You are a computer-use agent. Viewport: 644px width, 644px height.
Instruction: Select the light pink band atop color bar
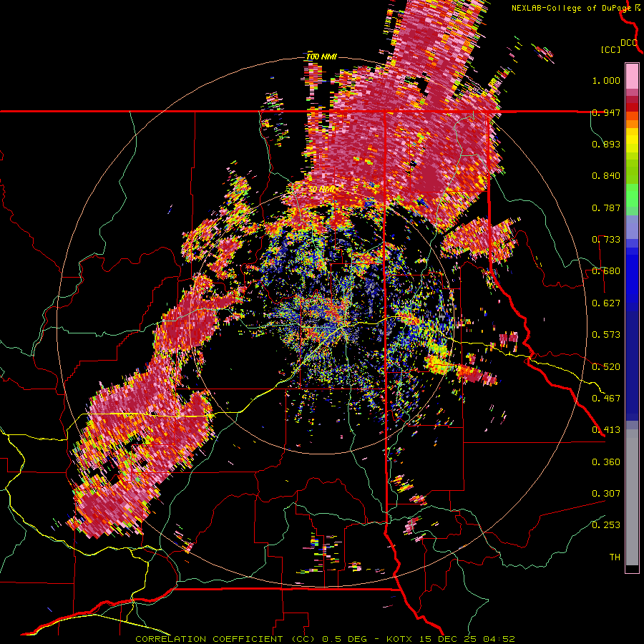[x=632, y=77]
